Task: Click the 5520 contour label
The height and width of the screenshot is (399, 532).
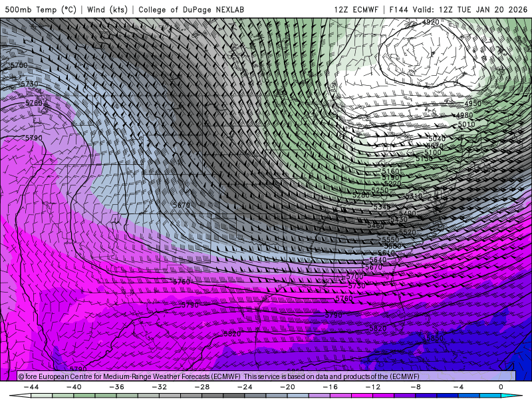Action: [407, 232]
